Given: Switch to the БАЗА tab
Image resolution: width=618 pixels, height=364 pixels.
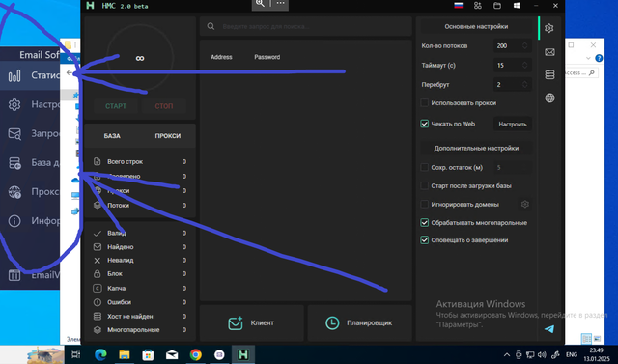Looking at the screenshot, I should point(112,136).
